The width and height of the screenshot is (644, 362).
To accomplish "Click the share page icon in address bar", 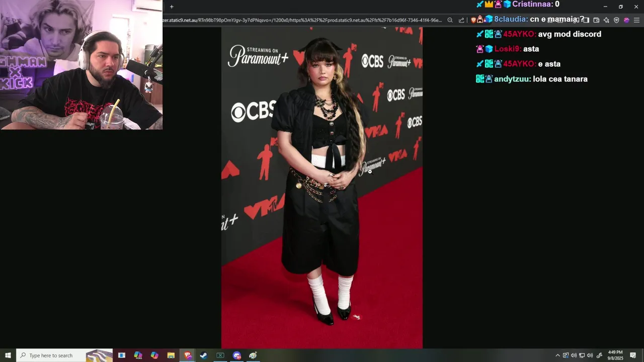I will pos(461,20).
